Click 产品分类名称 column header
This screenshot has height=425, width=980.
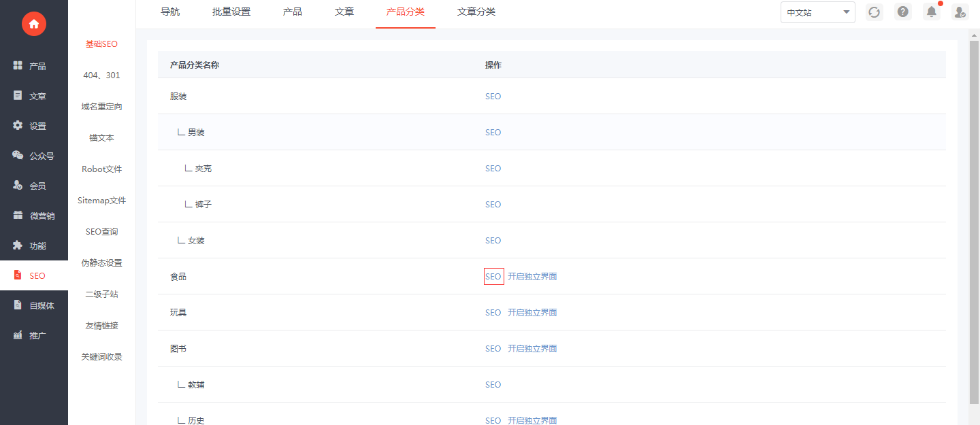coord(195,65)
